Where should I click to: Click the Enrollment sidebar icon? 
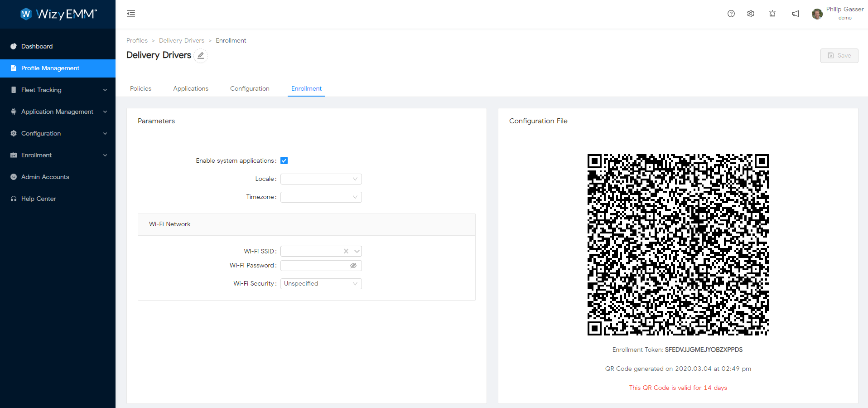(14, 155)
